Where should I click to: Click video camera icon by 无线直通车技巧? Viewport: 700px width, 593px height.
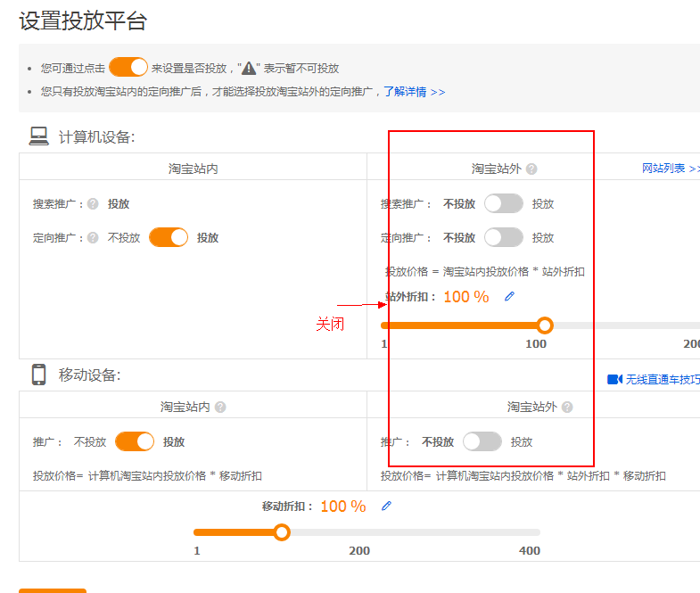[x=614, y=380]
